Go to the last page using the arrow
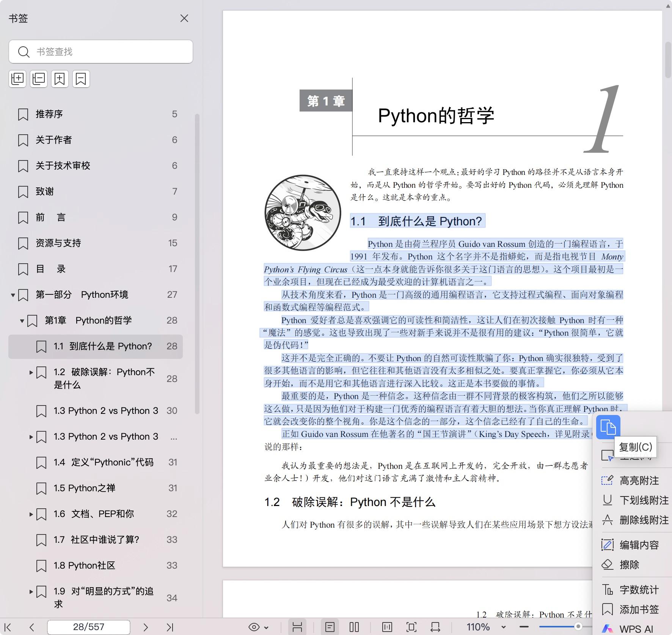Image resolution: width=672 pixels, height=635 pixels. [x=170, y=627]
